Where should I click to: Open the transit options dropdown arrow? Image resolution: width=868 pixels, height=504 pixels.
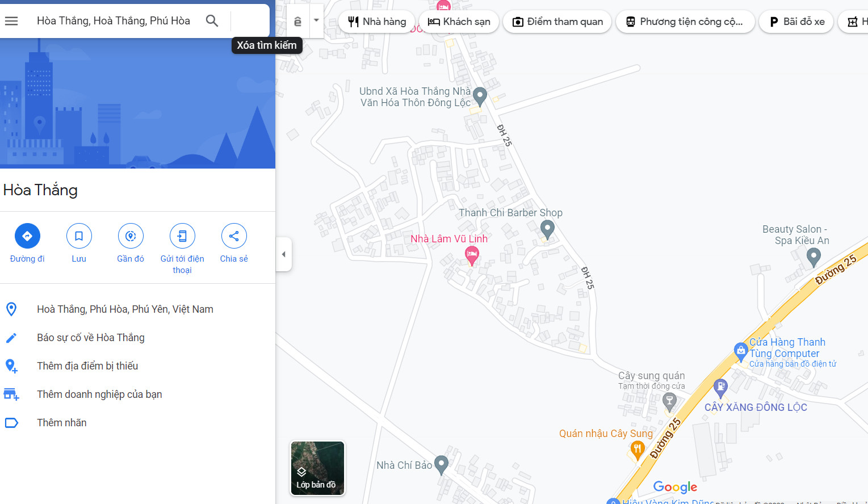316,21
